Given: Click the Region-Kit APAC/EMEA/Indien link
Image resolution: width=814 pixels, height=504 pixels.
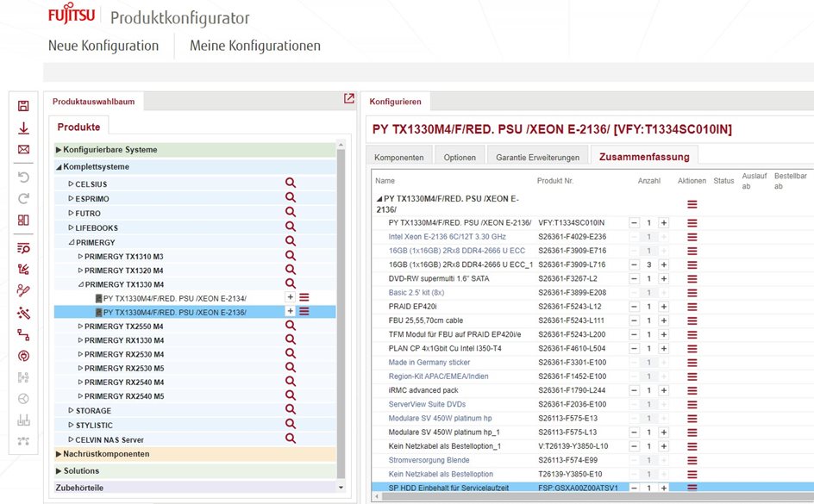Looking at the screenshot, I should [x=439, y=376].
